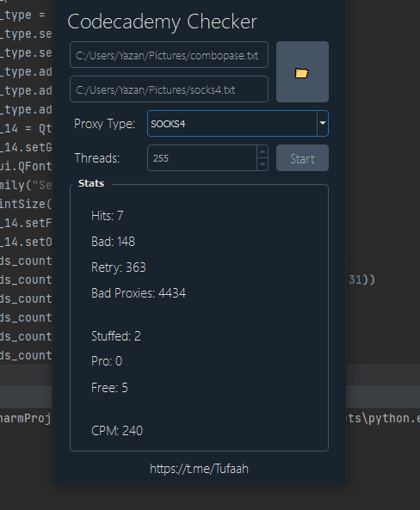Click 'intSize(' code line in editor behind
The height and width of the screenshot is (510, 420).
(x=26, y=205)
